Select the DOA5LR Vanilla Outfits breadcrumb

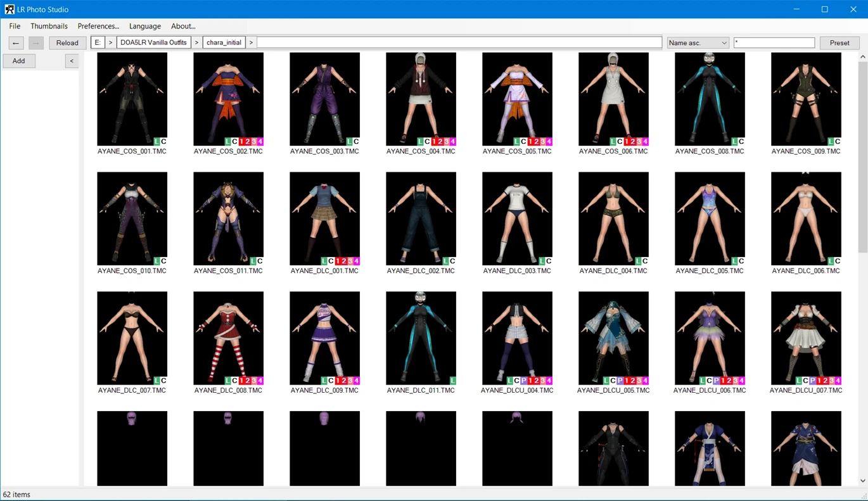coord(153,42)
